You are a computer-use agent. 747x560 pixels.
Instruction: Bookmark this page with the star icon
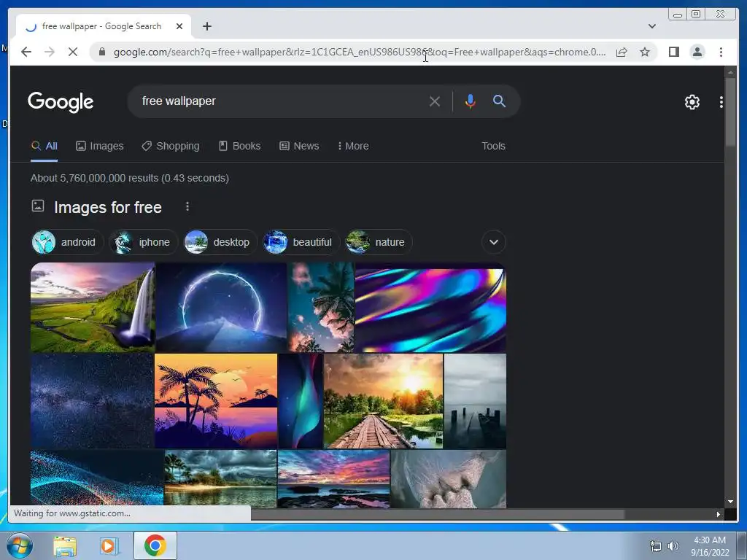645,52
